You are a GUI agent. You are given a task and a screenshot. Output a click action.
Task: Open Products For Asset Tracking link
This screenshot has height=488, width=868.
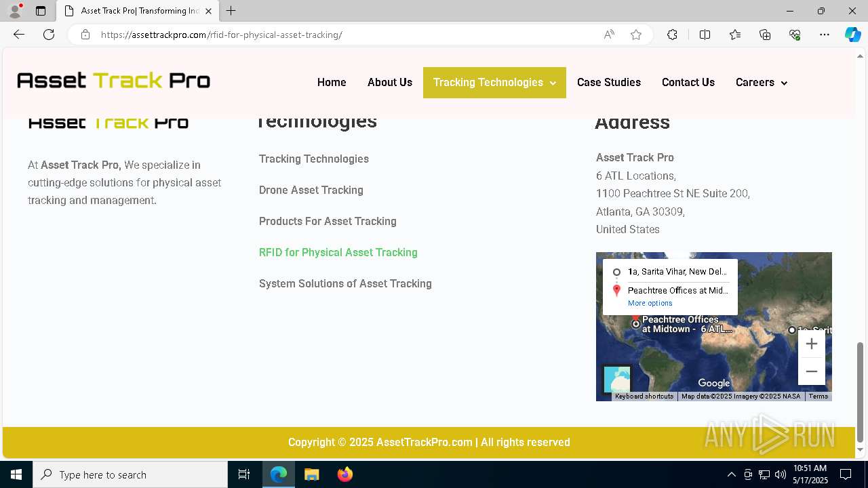pos(328,221)
